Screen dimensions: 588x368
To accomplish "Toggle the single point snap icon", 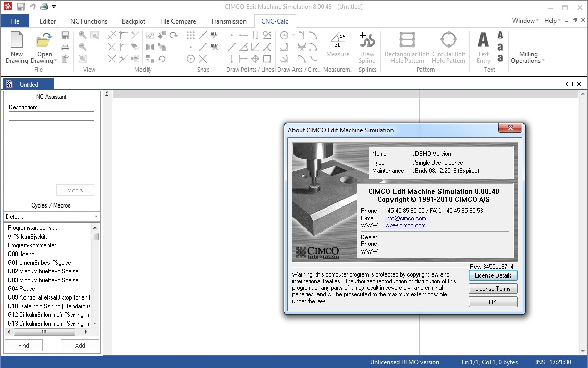I will coord(191,47).
